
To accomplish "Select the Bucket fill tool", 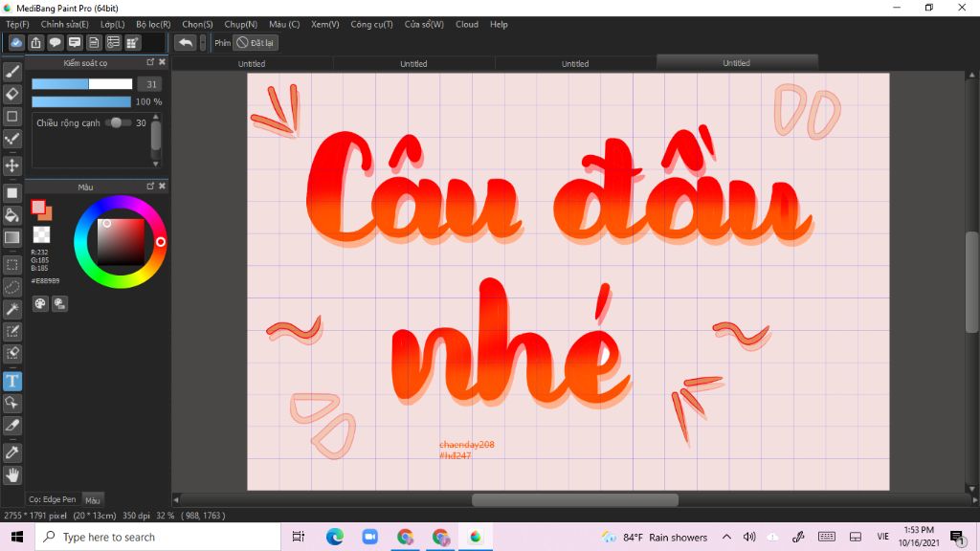I will pos(11,215).
